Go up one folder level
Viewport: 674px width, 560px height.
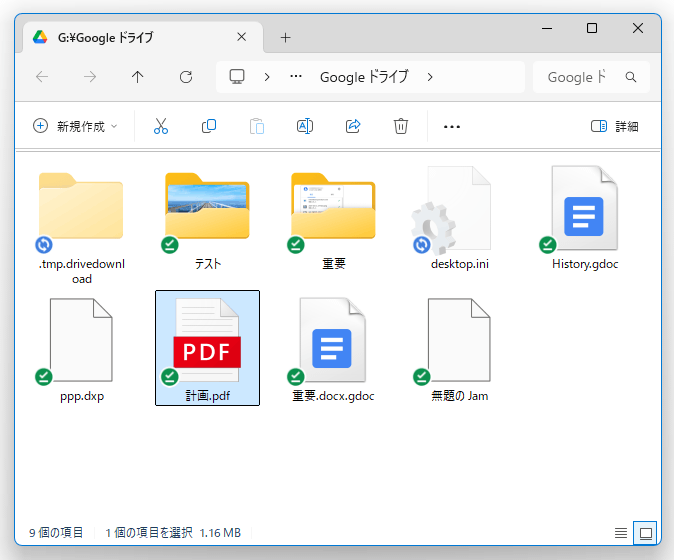(138, 77)
